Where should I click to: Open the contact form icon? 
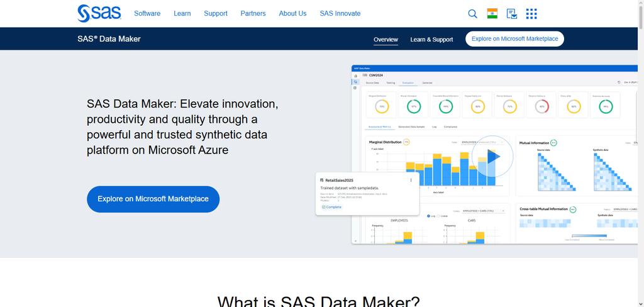click(x=511, y=14)
